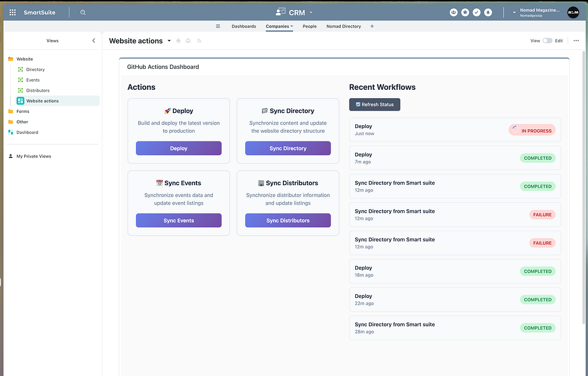Click the Events grid view icon
588x376 pixels.
point(21,80)
